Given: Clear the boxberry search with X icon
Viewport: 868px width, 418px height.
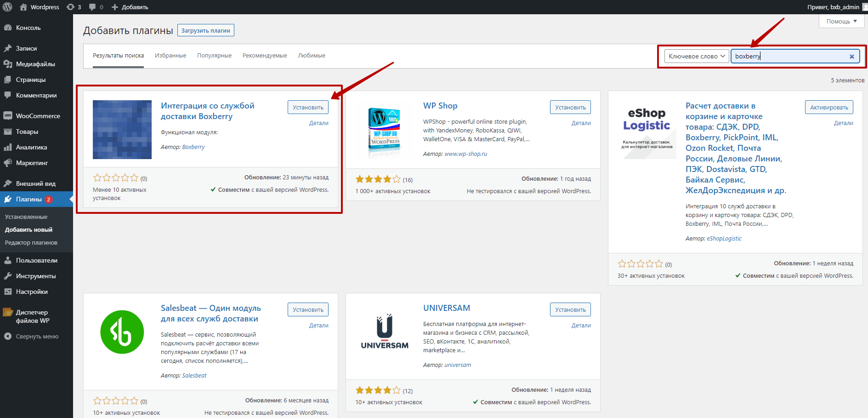Looking at the screenshot, I should click(851, 57).
